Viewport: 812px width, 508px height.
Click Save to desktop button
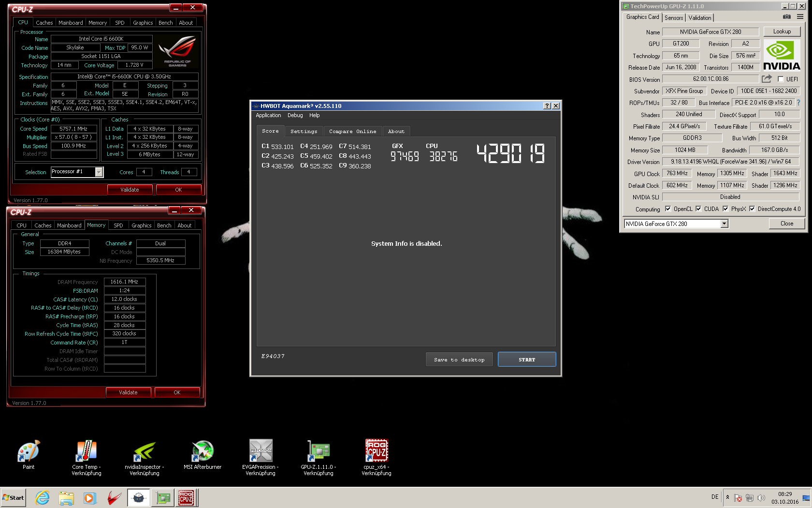tap(459, 359)
